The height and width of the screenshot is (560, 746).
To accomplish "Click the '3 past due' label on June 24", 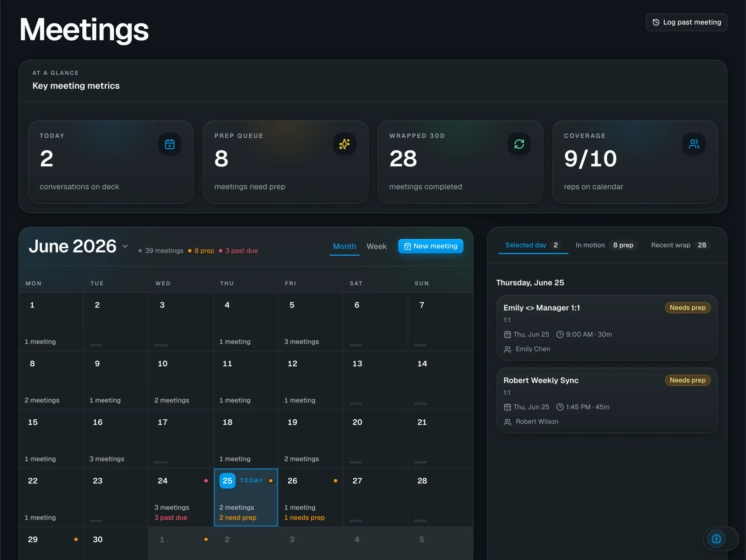I will coord(171,518).
